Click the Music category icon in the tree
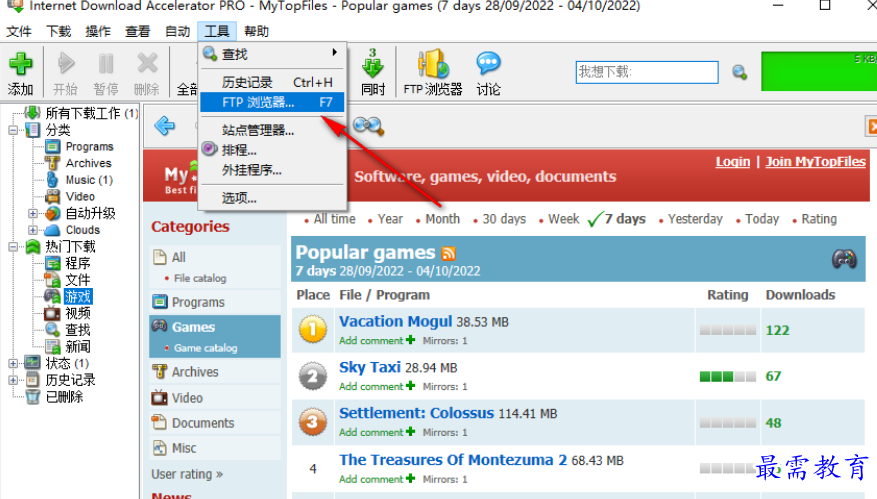The image size is (877, 499). tap(53, 180)
